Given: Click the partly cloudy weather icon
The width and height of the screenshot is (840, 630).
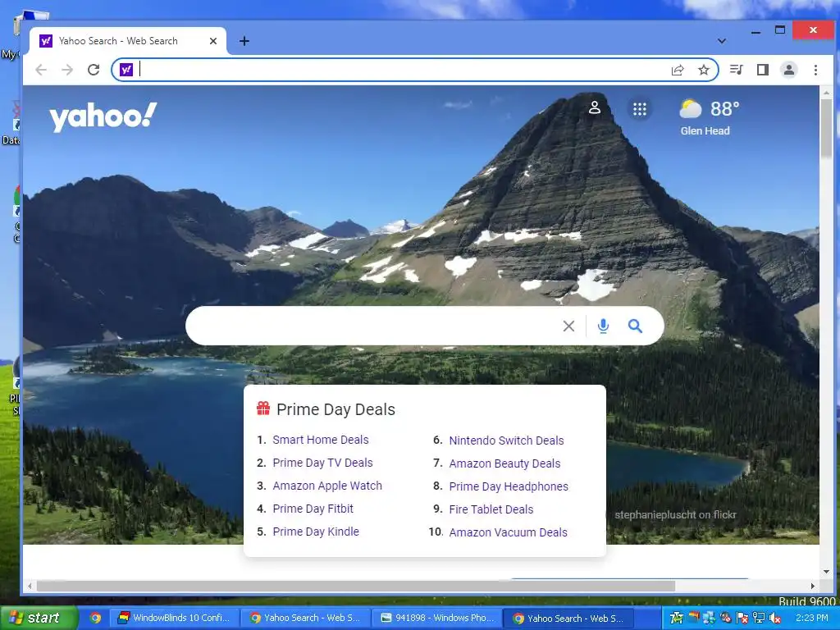Looking at the screenshot, I should [691, 109].
